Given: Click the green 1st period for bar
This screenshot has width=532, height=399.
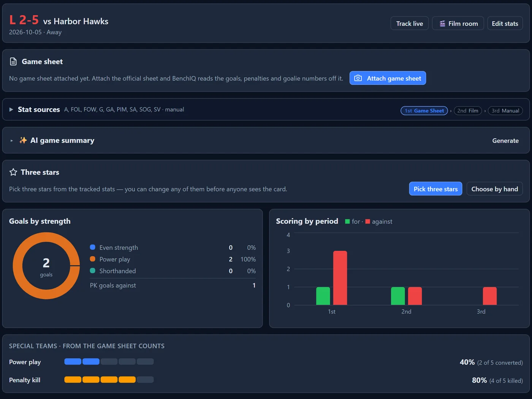Looking at the screenshot, I should point(323,296).
